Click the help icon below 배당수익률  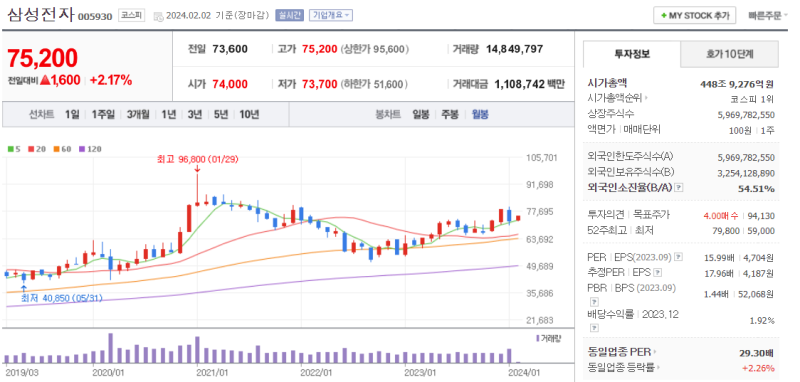pyautogui.click(x=593, y=328)
